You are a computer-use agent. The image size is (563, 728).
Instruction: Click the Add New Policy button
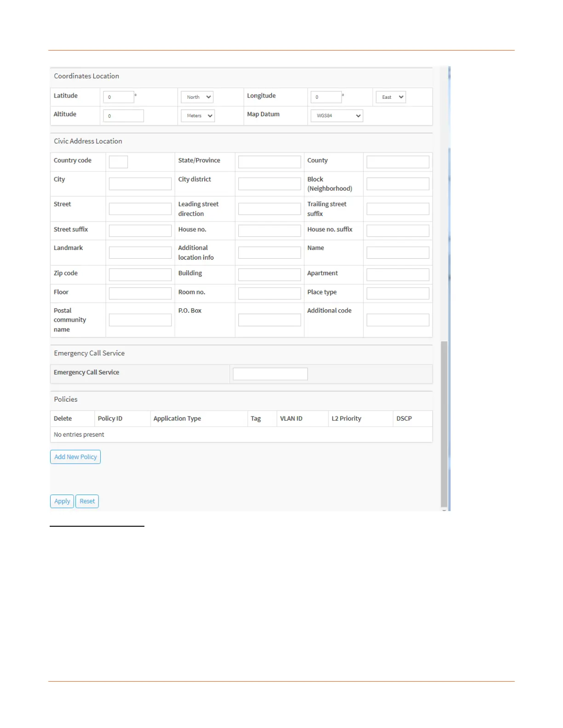coord(75,457)
